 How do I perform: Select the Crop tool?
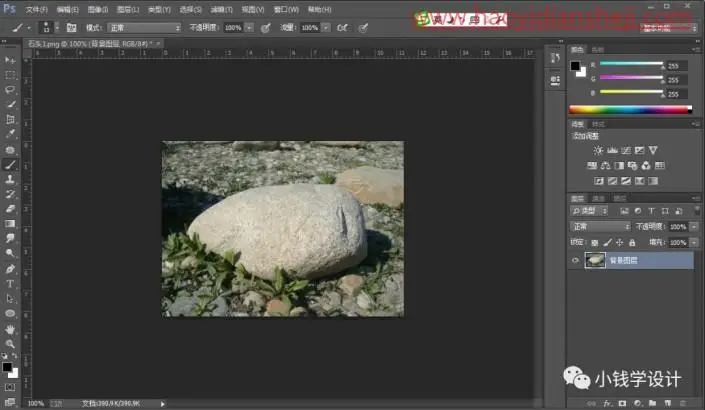coord(10,119)
